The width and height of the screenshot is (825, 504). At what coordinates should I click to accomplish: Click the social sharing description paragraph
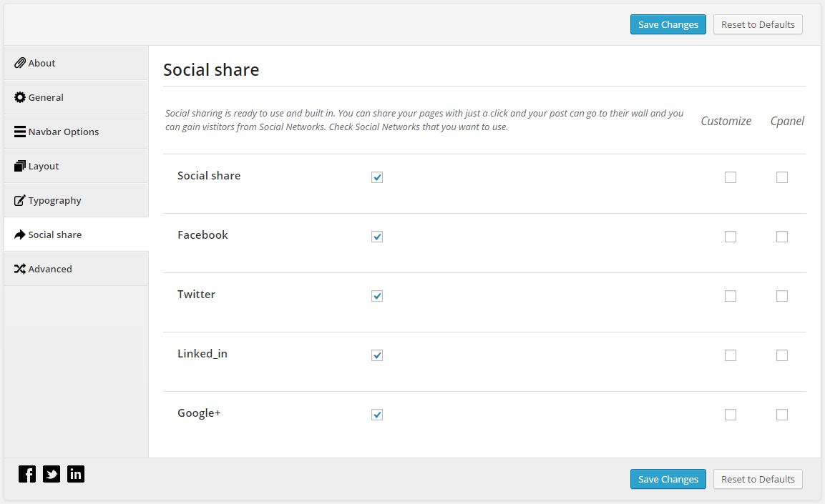pyautogui.click(x=424, y=120)
